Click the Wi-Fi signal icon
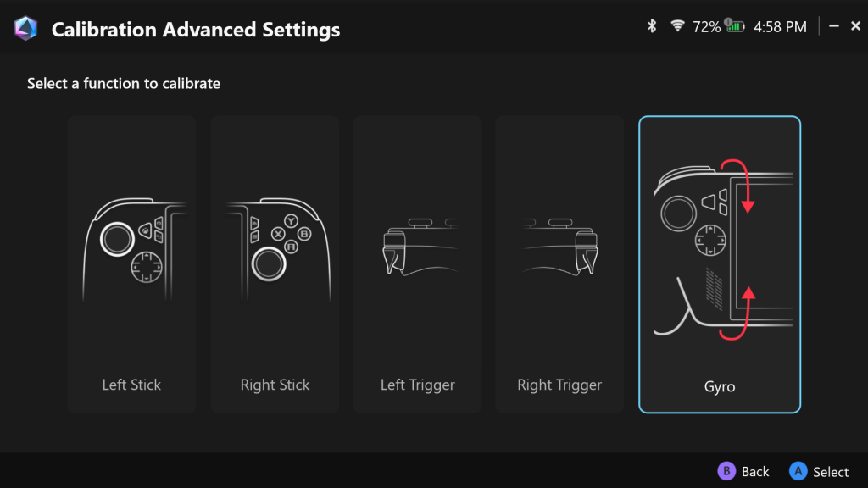 point(677,26)
